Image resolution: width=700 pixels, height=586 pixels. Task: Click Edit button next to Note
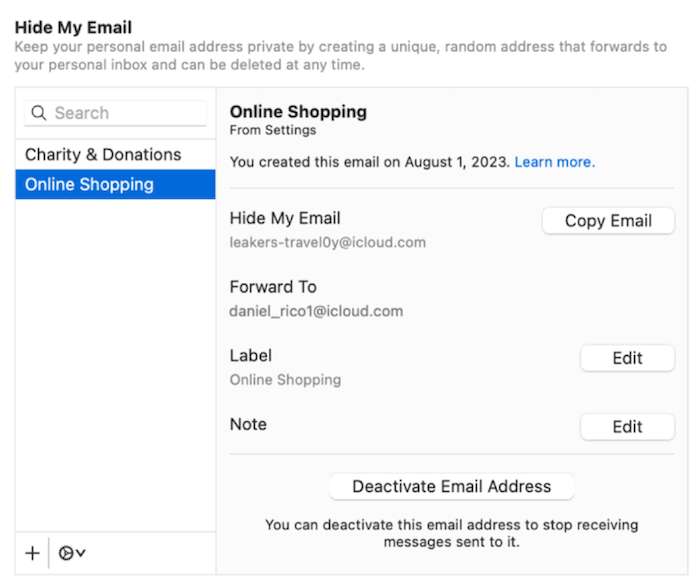627,427
